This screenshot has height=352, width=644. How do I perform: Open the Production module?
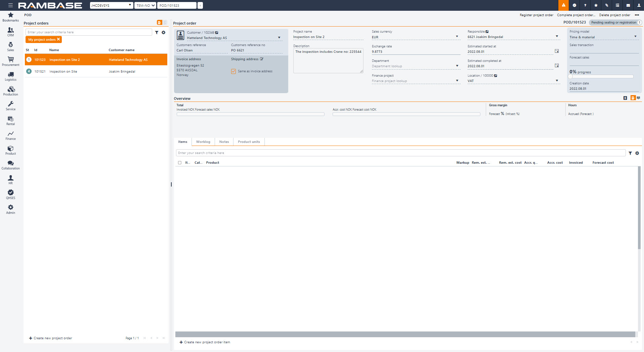11,91
